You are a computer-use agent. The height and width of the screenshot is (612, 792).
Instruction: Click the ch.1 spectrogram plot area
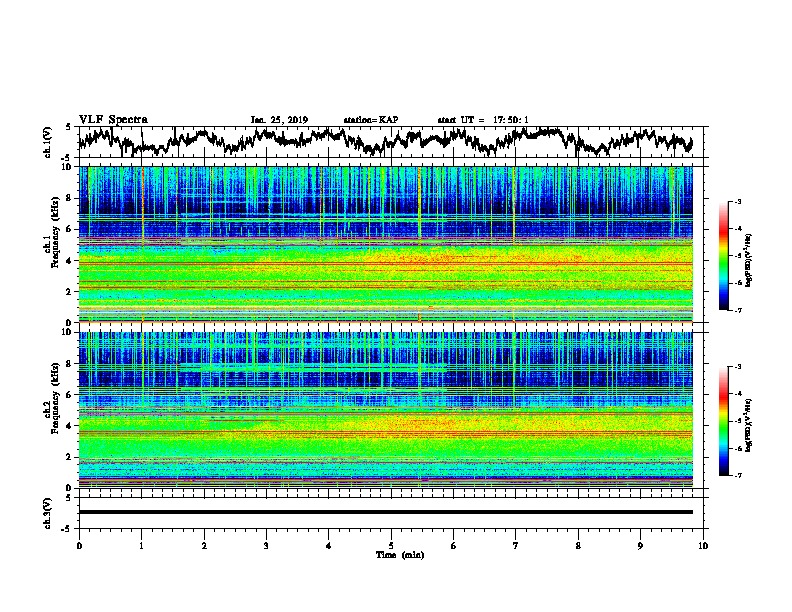click(x=385, y=244)
